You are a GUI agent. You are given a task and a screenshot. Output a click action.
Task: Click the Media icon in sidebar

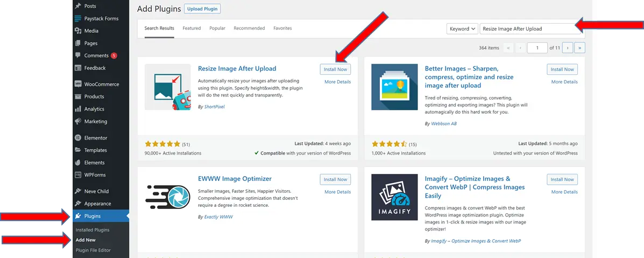tap(77, 31)
